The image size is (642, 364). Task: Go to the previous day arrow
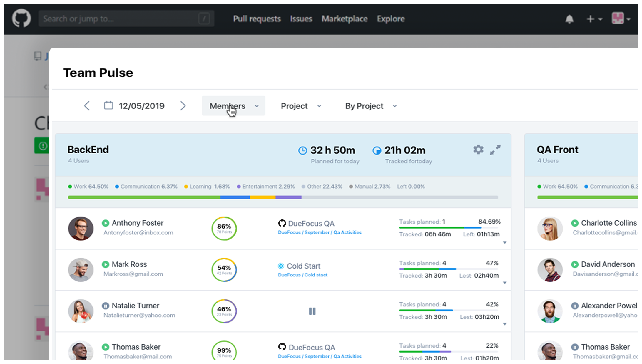pyautogui.click(x=87, y=106)
